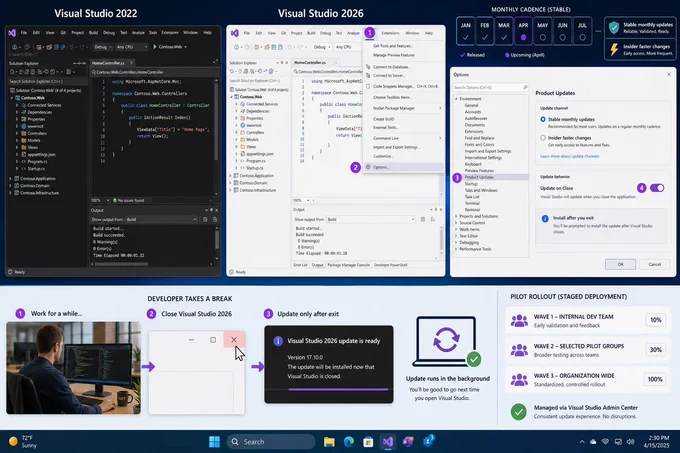Click Cancel in the Options dialog
This screenshot has width=680, height=453.
(654, 264)
